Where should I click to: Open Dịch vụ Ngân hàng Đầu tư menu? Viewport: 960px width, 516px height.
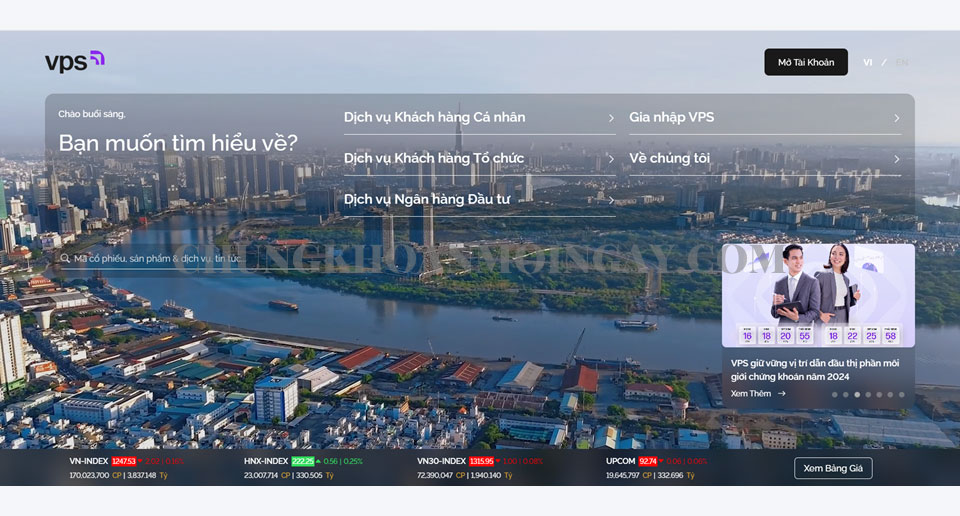427,199
